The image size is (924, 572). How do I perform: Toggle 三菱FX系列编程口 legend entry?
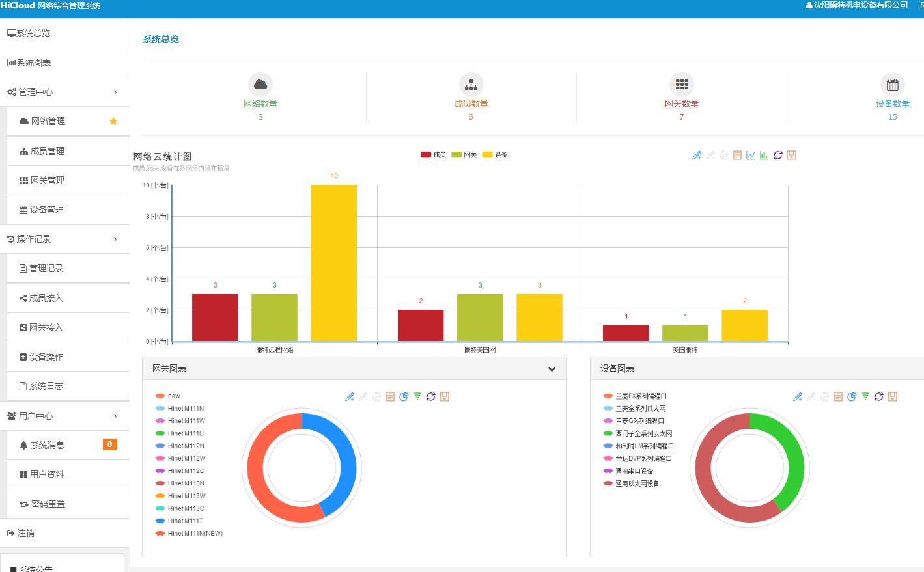click(635, 396)
